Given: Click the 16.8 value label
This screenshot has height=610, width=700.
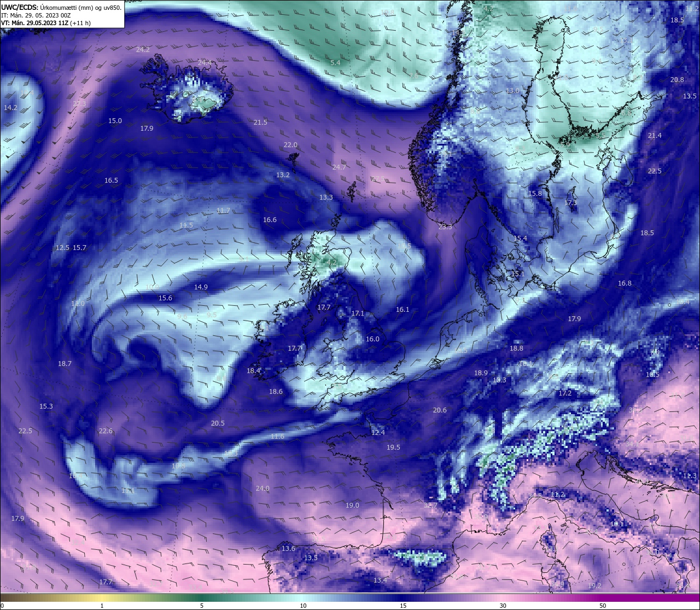Looking at the screenshot, I should [x=625, y=283].
